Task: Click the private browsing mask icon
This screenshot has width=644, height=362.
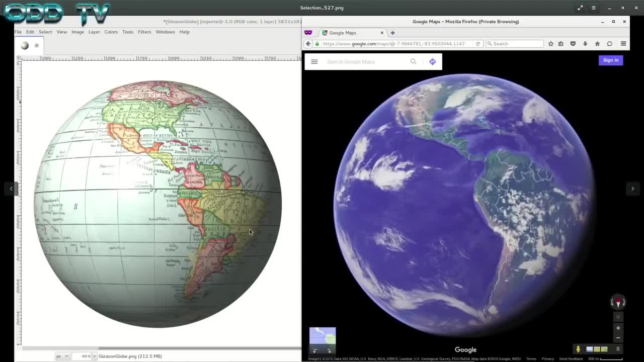Action: tap(308, 33)
